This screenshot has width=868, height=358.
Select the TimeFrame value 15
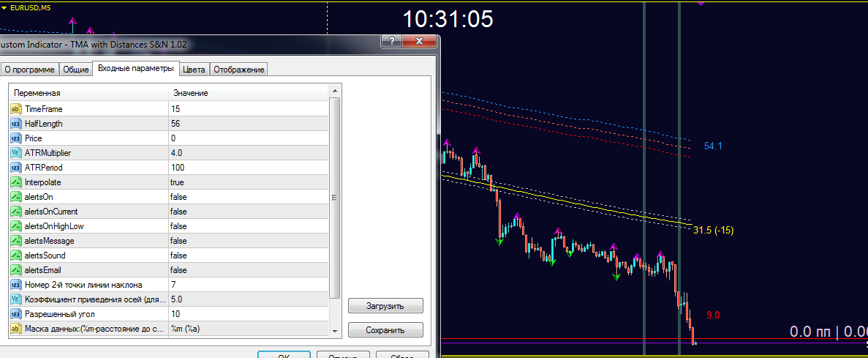point(249,108)
